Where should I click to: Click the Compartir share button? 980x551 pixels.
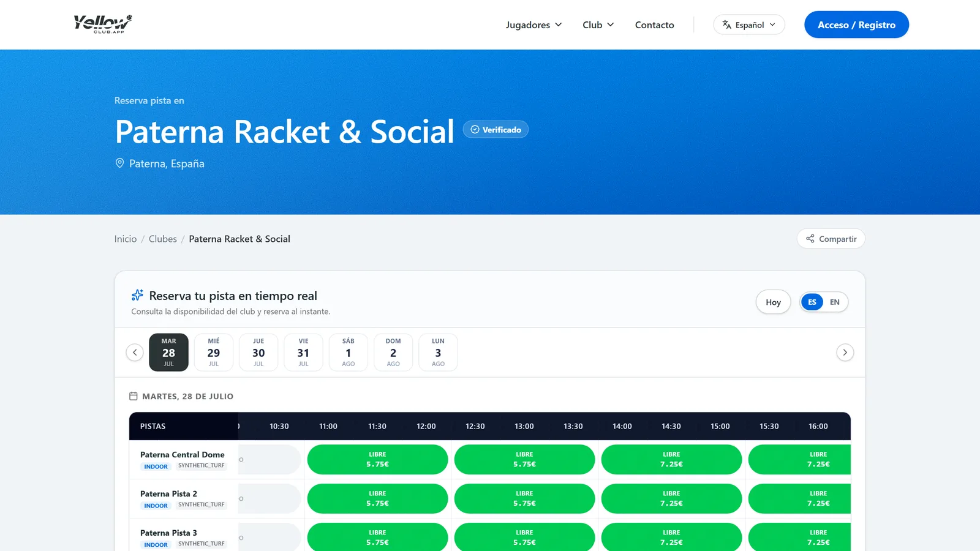[831, 239]
